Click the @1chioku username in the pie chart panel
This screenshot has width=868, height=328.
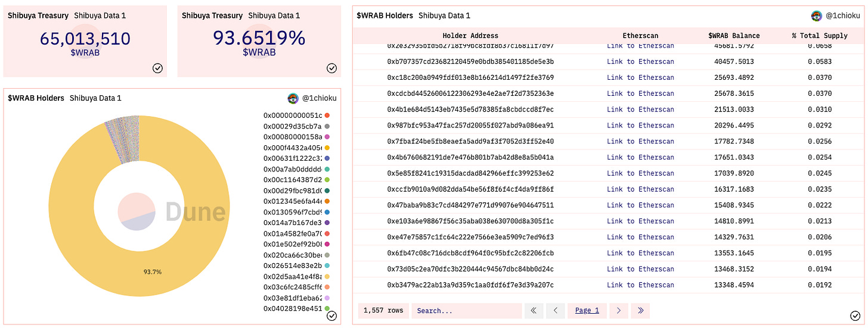pos(319,98)
